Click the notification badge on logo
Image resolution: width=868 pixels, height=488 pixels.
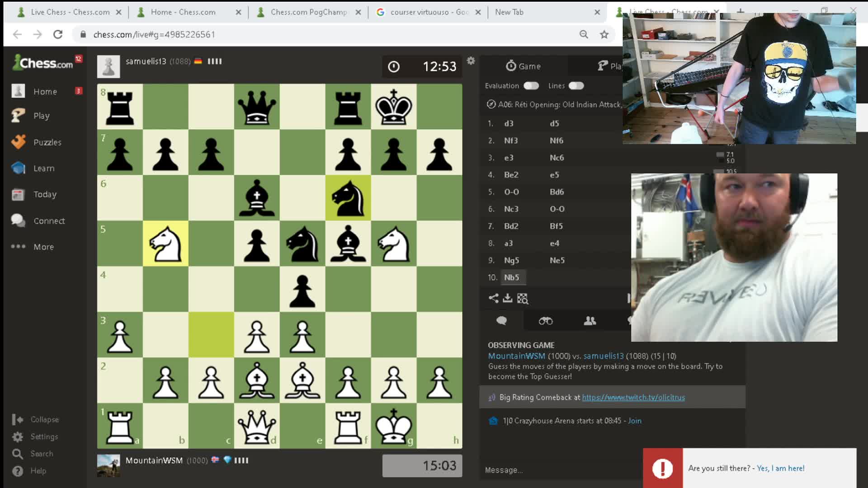79,59
